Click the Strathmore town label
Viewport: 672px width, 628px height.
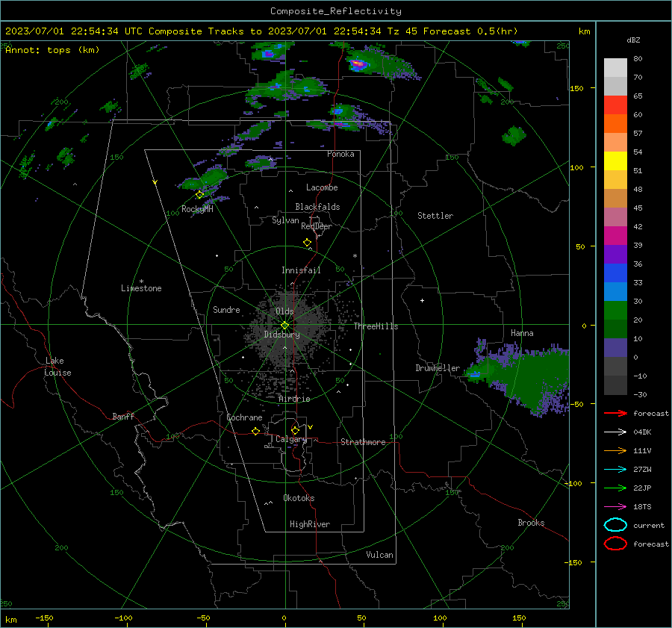(x=363, y=442)
